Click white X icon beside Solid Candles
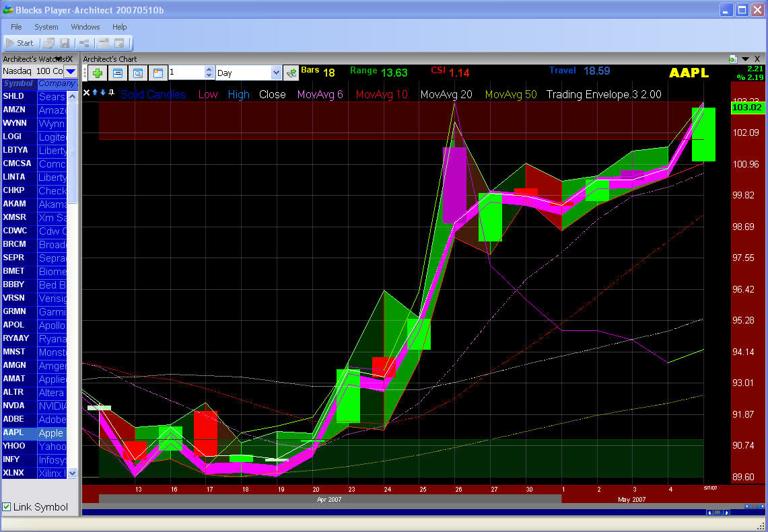 (86, 93)
